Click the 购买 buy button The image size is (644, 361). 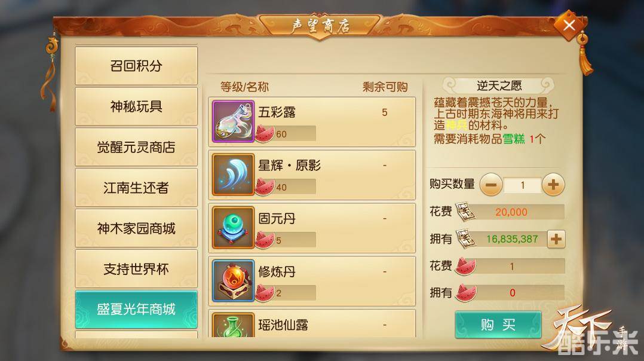[498, 325]
